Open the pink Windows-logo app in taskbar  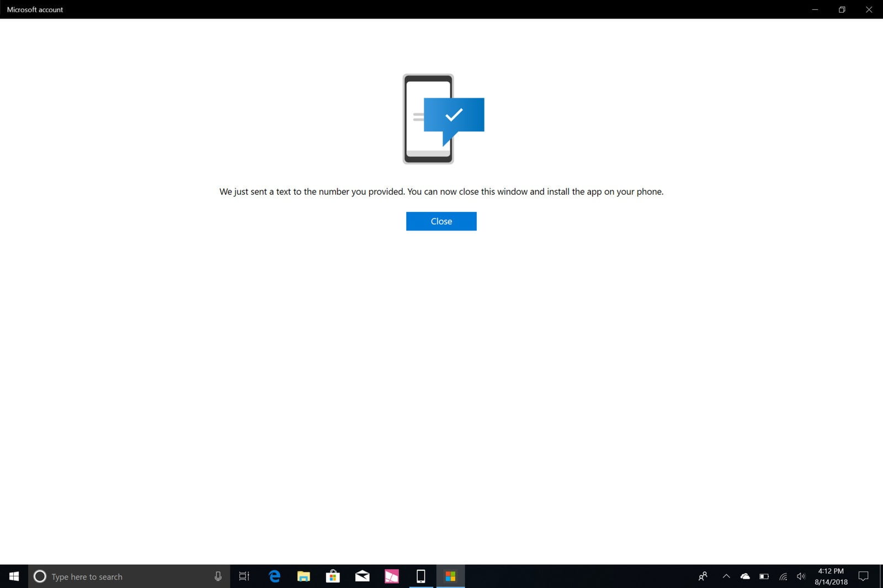[391, 576]
